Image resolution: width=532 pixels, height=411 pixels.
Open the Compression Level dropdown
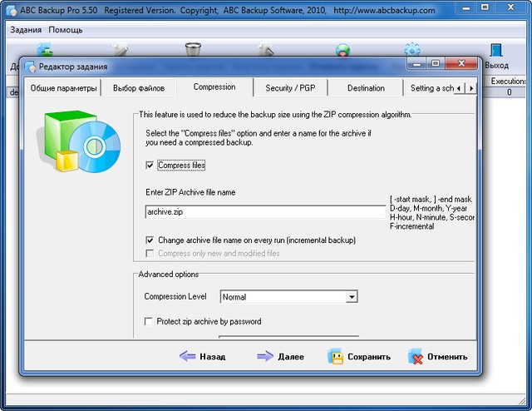[352, 297]
